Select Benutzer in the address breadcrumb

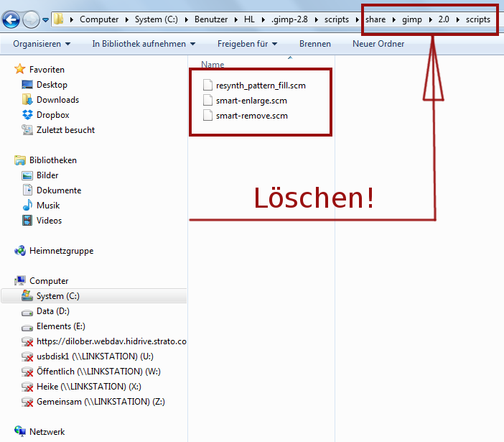(x=211, y=19)
